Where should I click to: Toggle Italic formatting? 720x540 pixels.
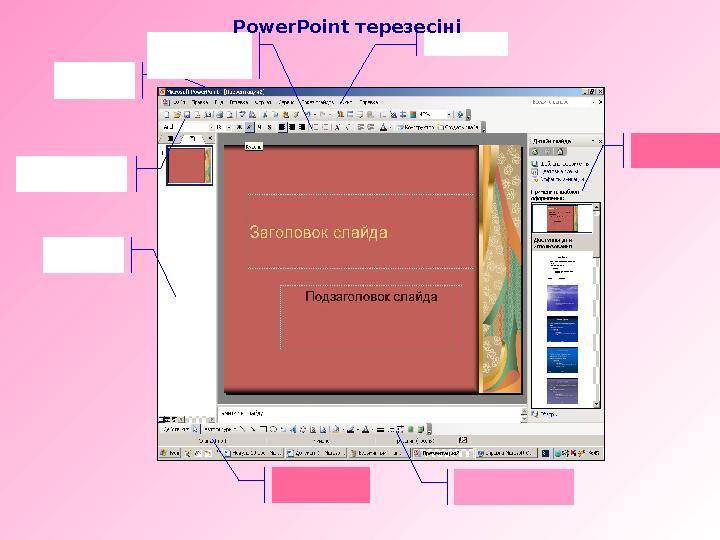pyautogui.click(x=249, y=127)
